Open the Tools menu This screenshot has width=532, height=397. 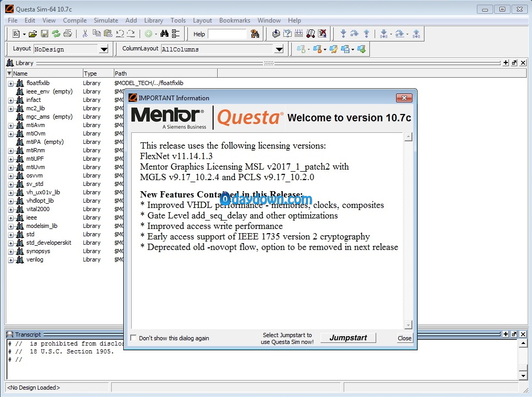pos(178,20)
